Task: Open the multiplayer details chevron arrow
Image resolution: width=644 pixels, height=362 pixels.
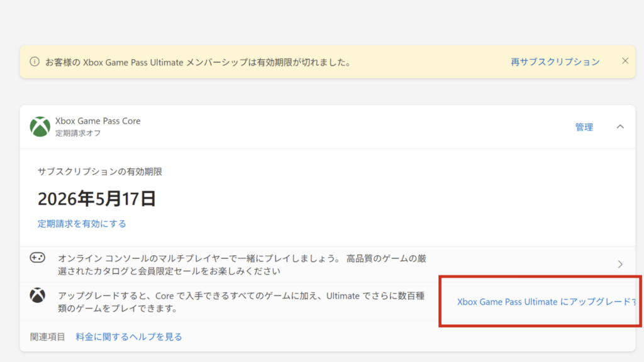Action: tap(620, 265)
